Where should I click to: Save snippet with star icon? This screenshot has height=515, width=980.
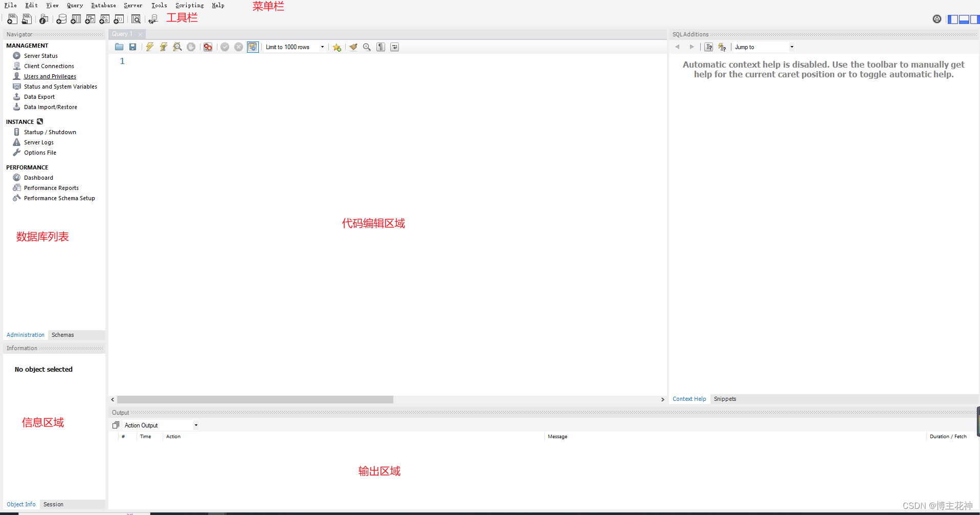(x=337, y=47)
